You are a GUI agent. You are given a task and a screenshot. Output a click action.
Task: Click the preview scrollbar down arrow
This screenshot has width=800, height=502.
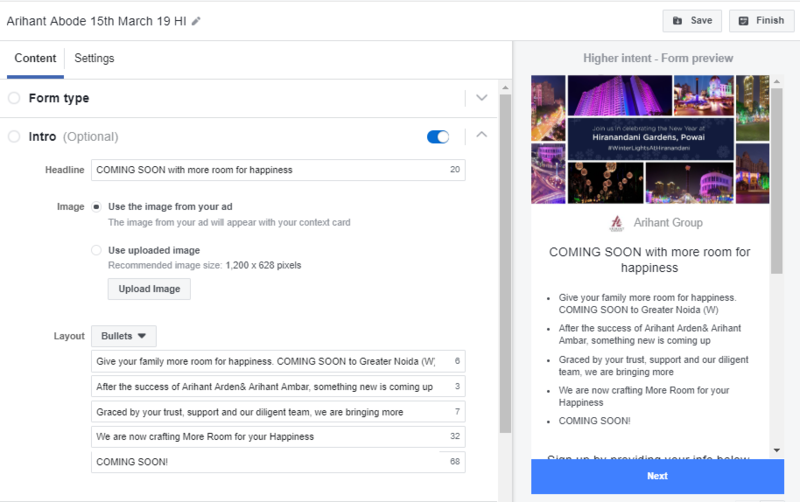(777, 450)
